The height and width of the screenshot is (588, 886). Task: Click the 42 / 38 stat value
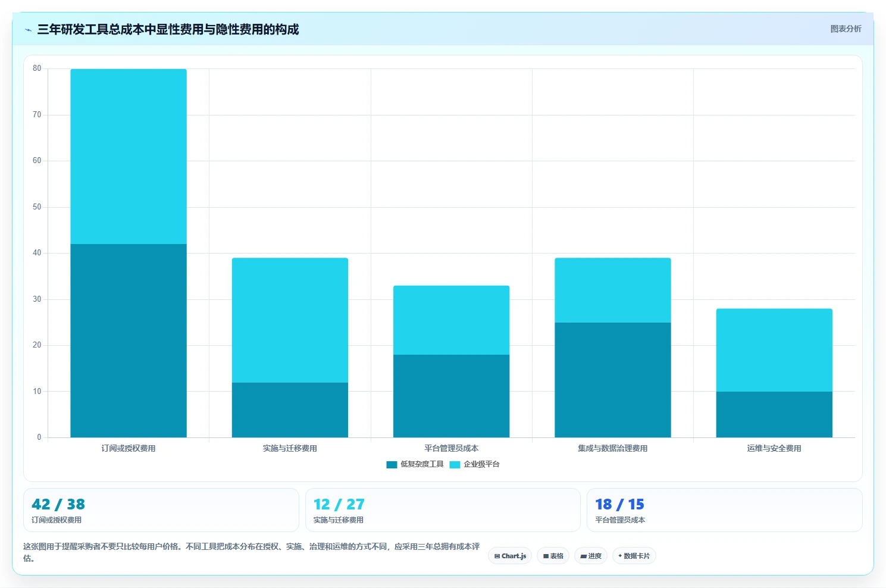click(58, 505)
